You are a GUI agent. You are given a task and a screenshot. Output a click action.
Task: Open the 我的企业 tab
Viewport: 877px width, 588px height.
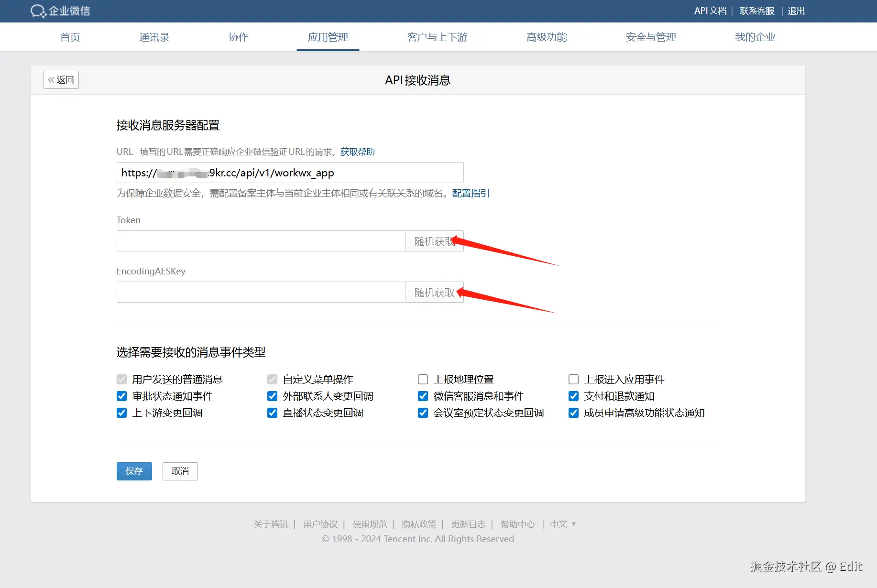(755, 37)
